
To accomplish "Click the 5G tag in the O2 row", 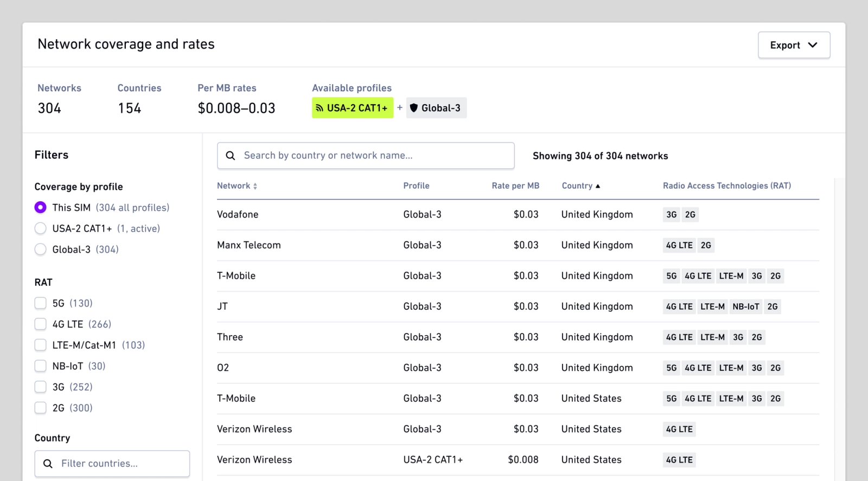I will click(672, 368).
